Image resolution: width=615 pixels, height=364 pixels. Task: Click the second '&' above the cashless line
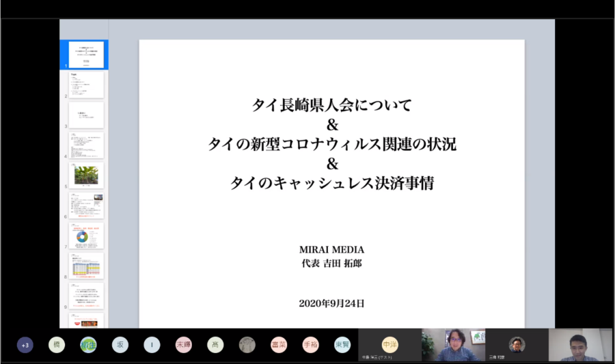pyautogui.click(x=332, y=164)
